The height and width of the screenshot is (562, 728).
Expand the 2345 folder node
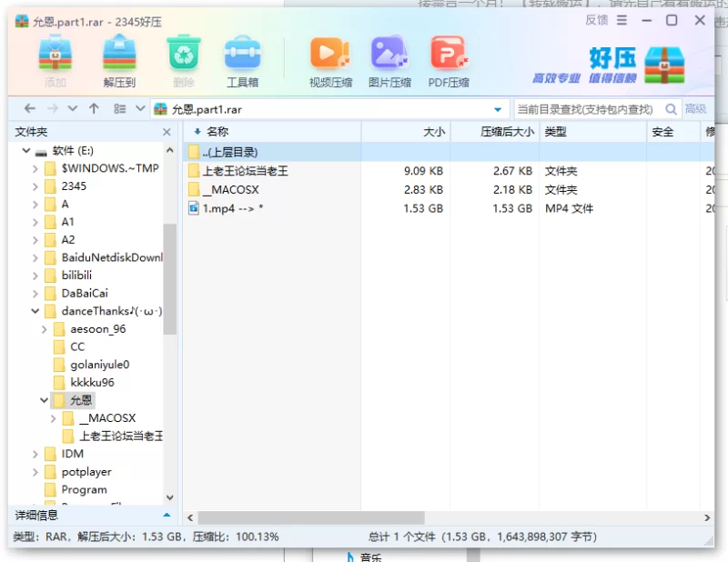coord(35,187)
